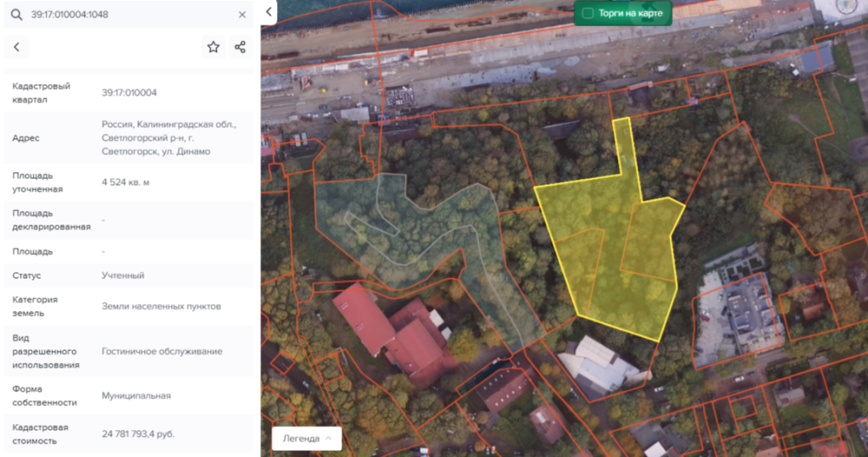Click the magnifier search icon
Viewport: 868px width, 457px height.
tap(16, 14)
